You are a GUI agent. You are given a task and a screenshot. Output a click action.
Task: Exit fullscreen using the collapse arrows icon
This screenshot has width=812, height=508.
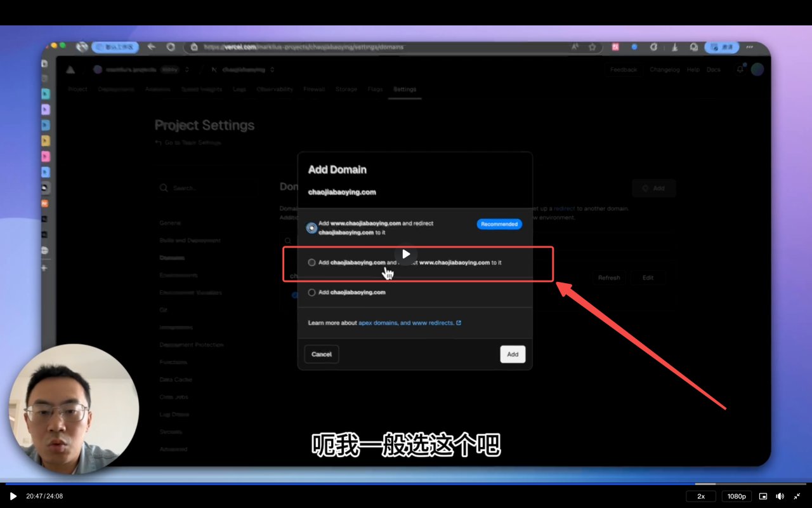coord(797,496)
